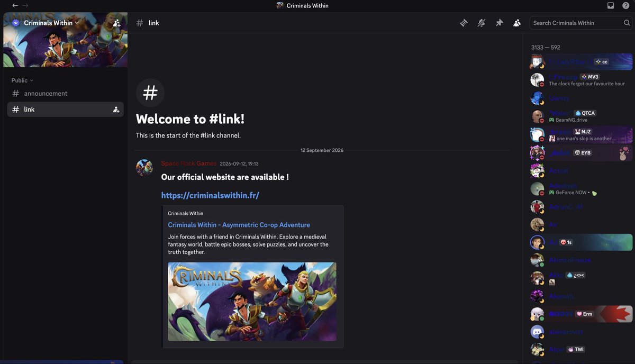
Task: Click the hash icon in channel header
Action: (x=140, y=23)
